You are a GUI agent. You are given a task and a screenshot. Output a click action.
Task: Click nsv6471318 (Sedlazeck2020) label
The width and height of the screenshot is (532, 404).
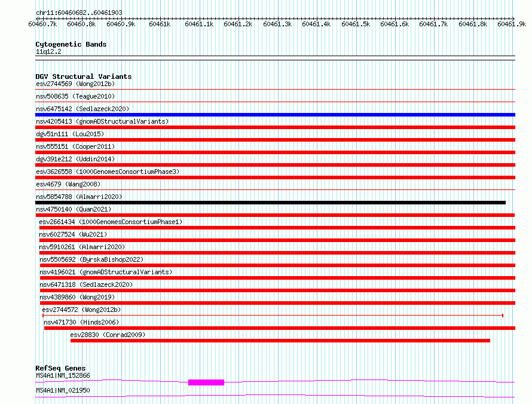[x=86, y=284]
